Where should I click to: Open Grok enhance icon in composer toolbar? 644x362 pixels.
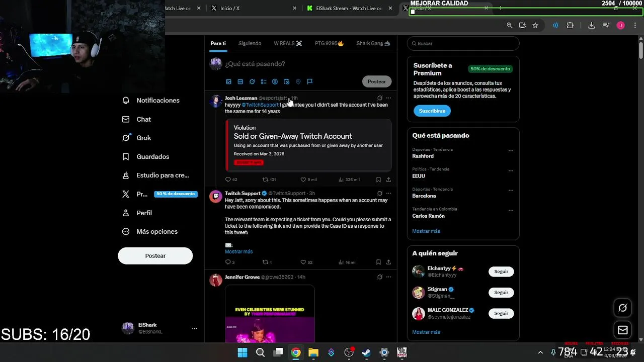252,81
